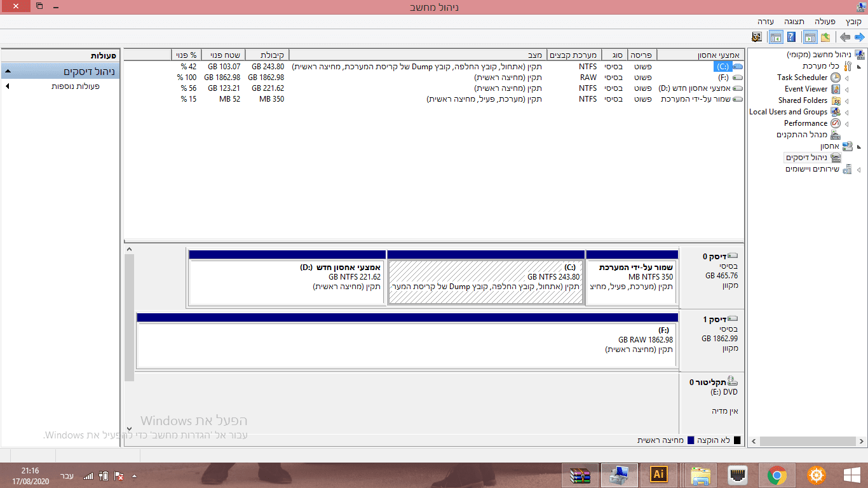Toggle the Show/Hide Console Tree toolbar button
868x488 pixels.
tap(810, 37)
